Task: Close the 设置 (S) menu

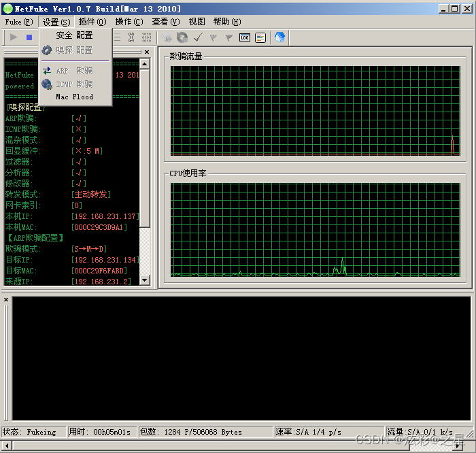Action: (56, 22)
